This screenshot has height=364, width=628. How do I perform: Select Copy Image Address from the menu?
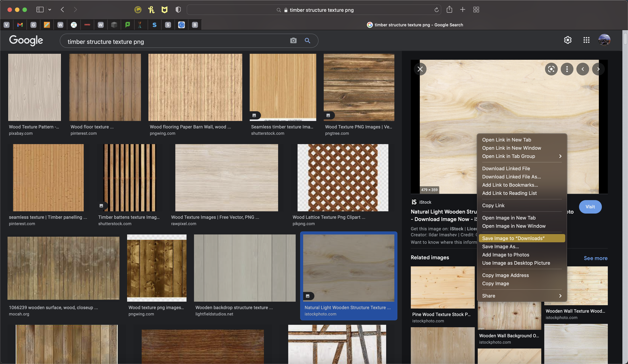click(505, 275)
